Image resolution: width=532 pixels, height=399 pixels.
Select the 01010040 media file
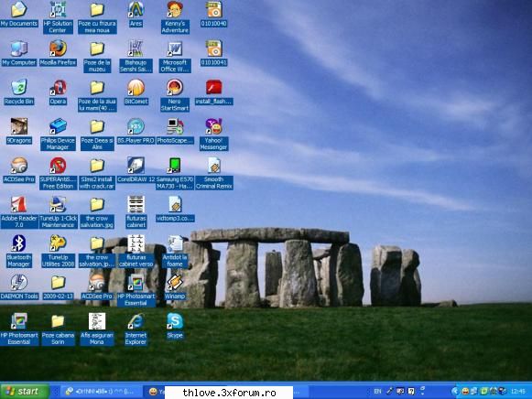(213, 15)
